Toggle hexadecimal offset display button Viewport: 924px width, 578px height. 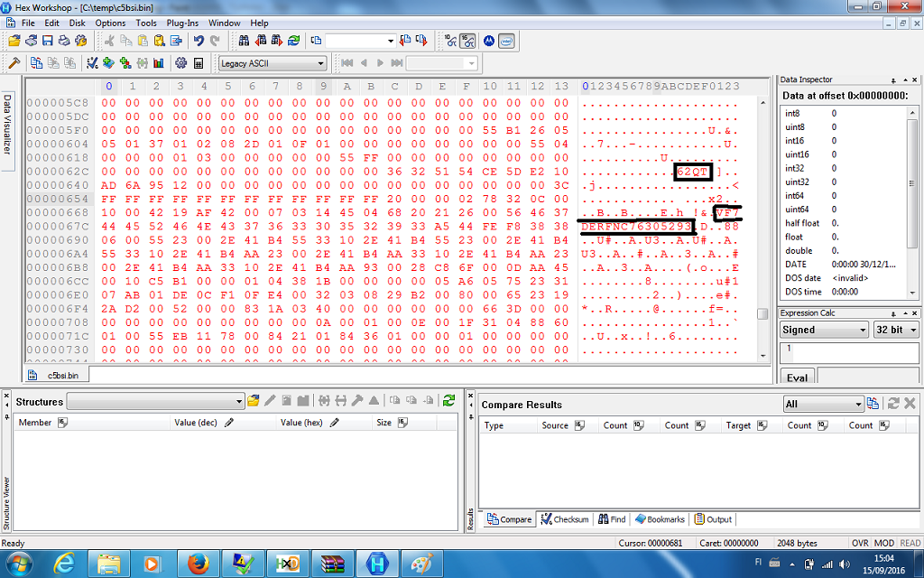[468, 41]
